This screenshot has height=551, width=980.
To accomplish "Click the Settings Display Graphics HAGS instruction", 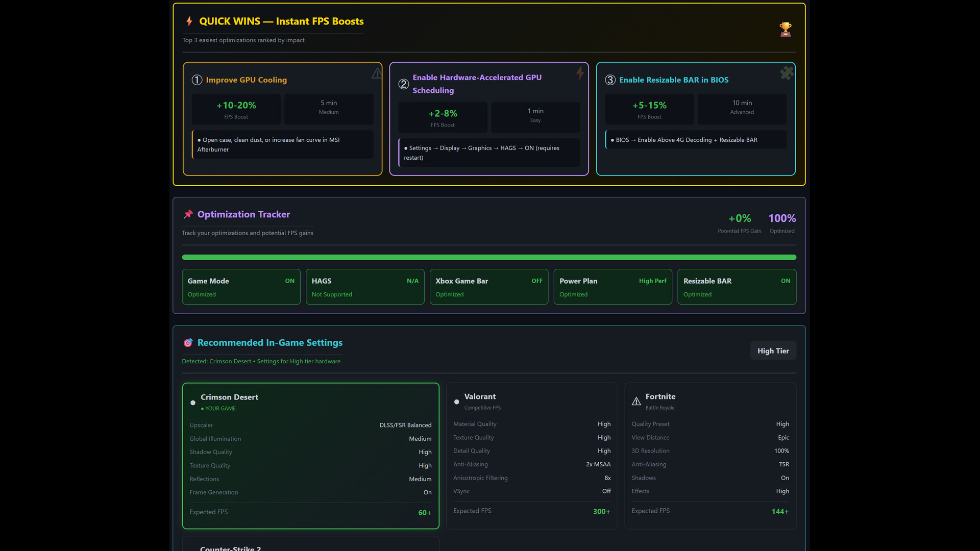I will (489, 153).
